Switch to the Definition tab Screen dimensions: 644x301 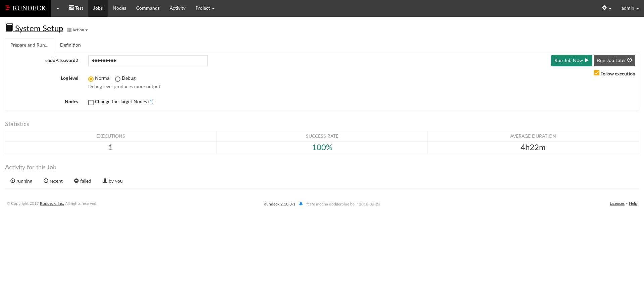coord(70,45)
